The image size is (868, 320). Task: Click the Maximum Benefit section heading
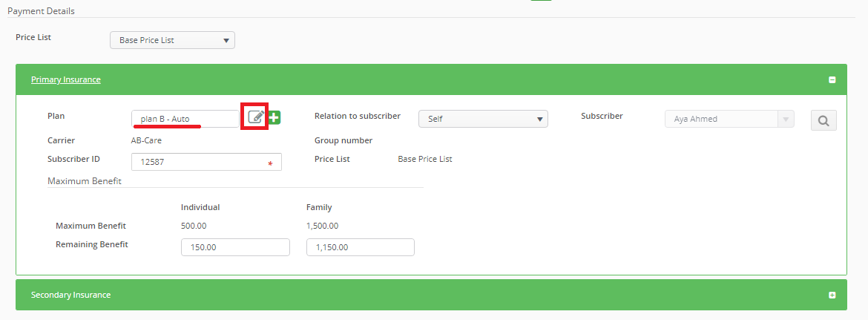[x=85, y=180]
